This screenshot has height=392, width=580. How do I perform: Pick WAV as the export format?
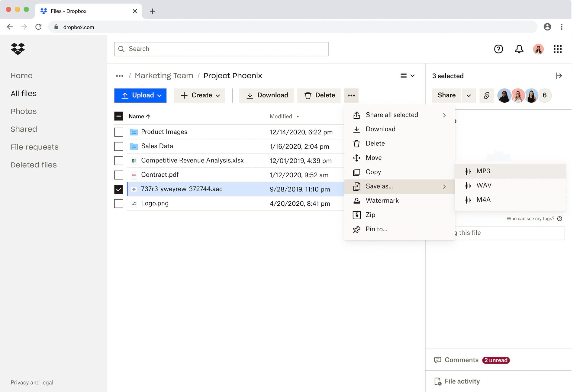tap(484, 185)
